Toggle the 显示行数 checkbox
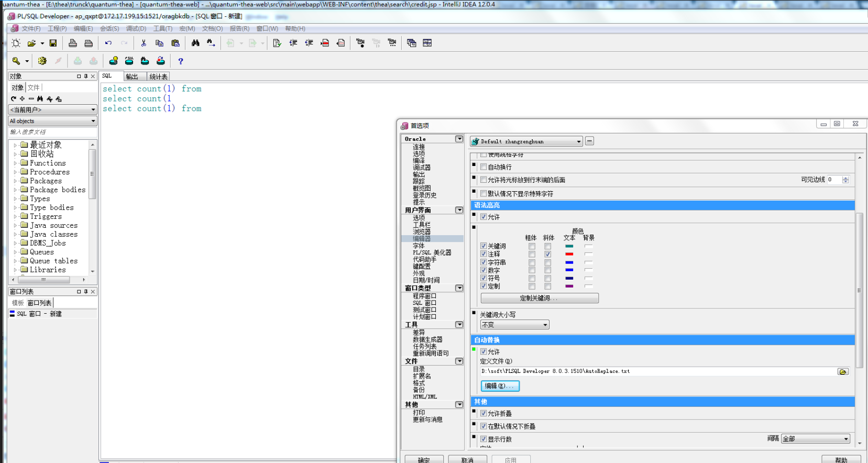868x463 pixels. coord(484,439)
